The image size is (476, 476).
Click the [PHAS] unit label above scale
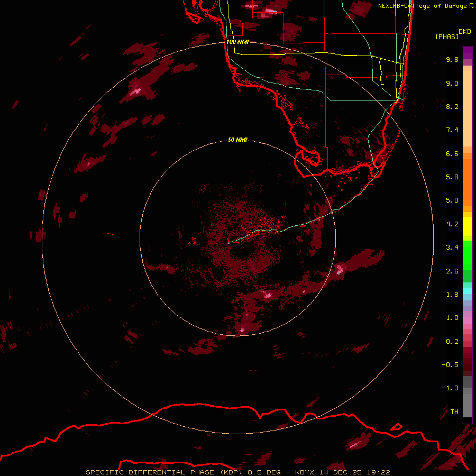(x=447, y=36)
